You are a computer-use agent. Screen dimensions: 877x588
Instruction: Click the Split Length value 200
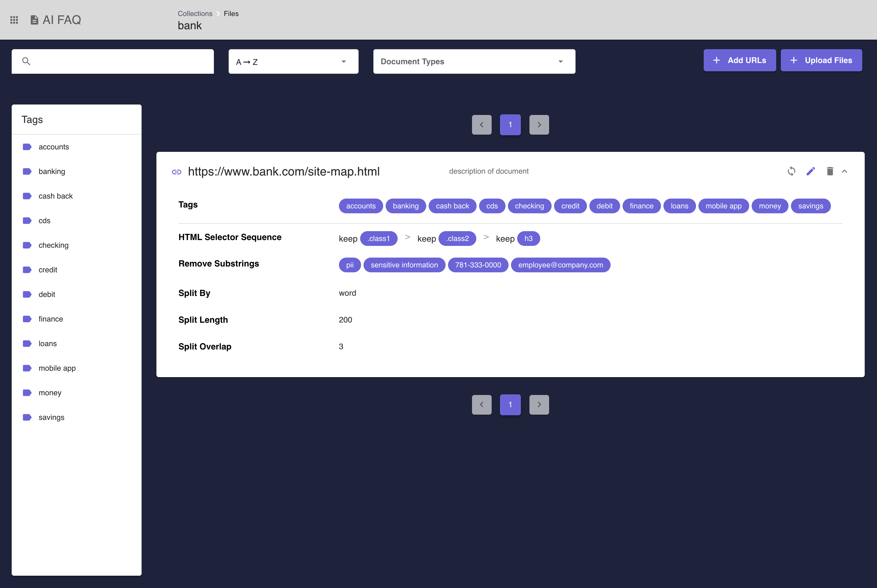tap(345, 320)
